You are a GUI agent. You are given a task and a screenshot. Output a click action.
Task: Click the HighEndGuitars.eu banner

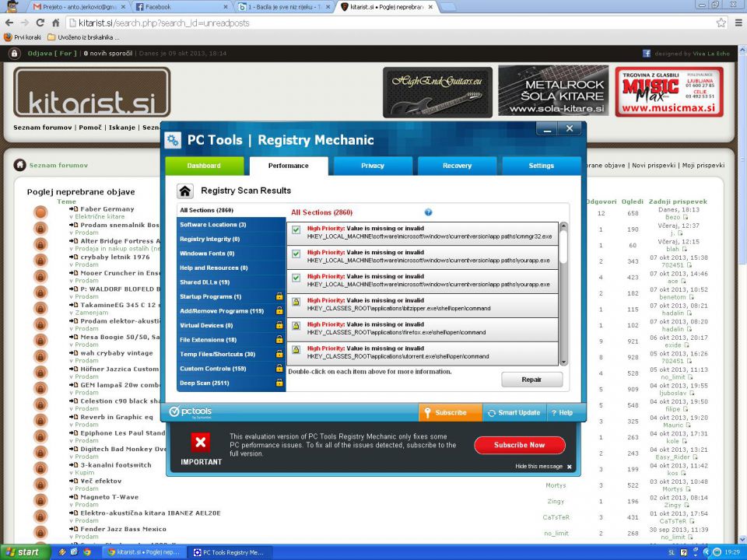tap(437, 92)
